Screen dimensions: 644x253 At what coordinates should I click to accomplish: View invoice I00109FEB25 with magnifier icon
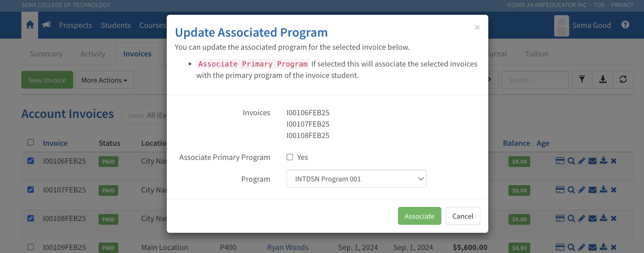click(571, 247)
